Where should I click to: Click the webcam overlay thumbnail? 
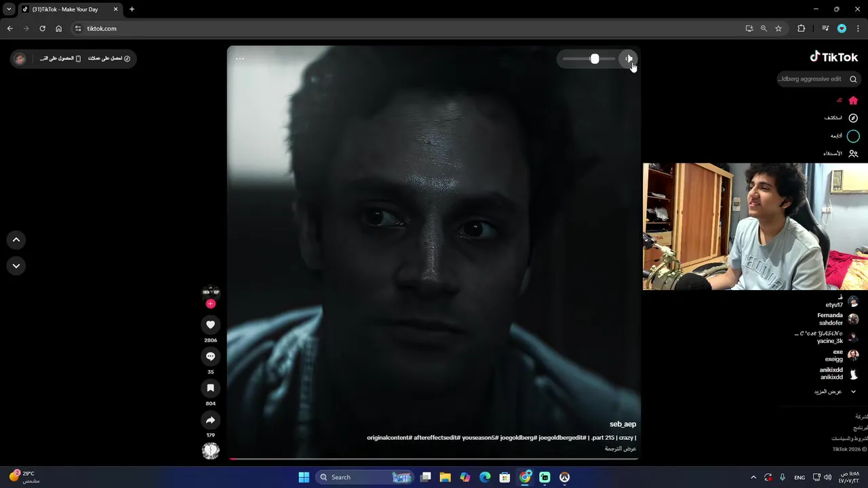click(755, 226)
